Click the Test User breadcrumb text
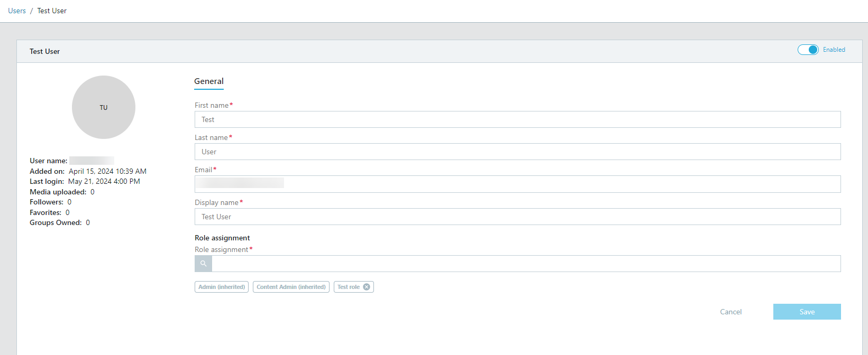The width and height of the screenshot is (868, 355). (x=52, y=11)
